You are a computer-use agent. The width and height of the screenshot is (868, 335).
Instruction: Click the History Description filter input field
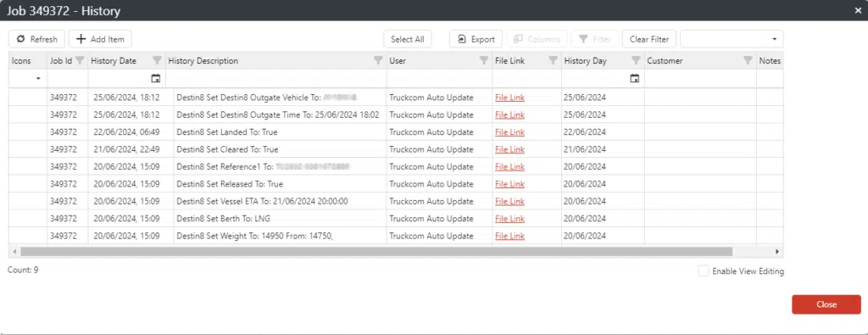coord(275,79)
